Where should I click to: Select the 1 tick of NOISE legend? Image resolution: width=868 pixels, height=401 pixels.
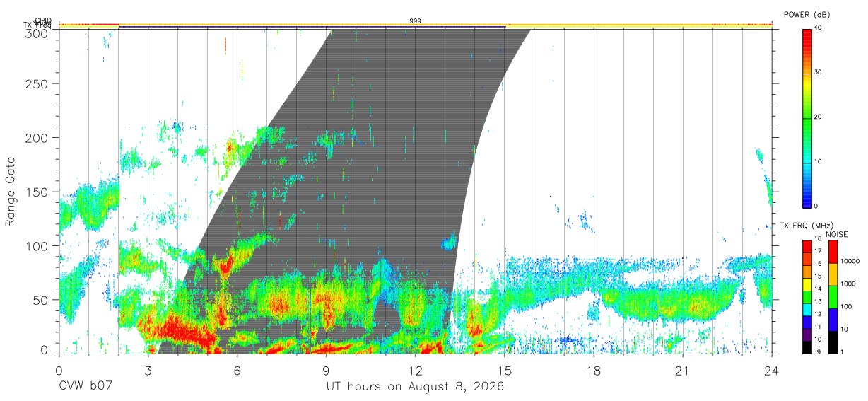point(842,351)
